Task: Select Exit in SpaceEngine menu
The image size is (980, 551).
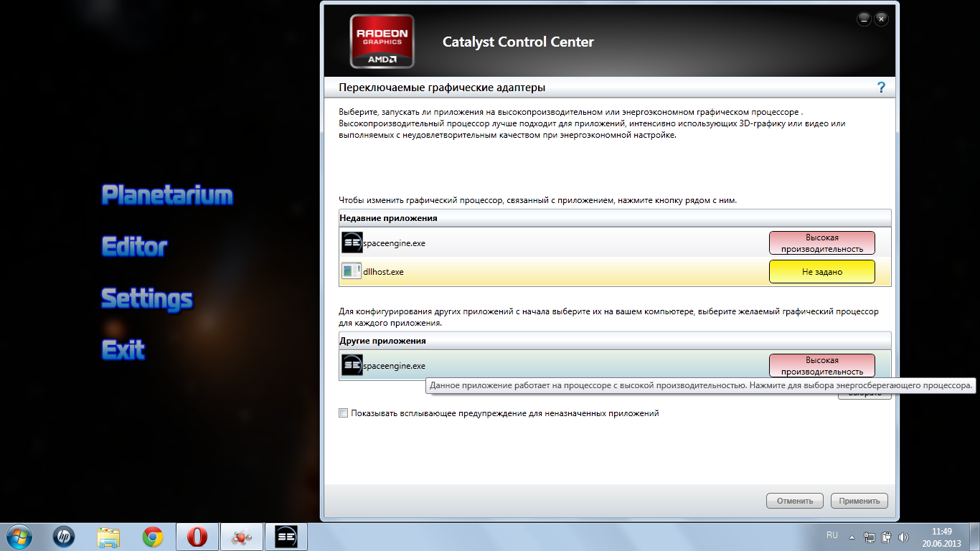Action: [x=123, y=350]
